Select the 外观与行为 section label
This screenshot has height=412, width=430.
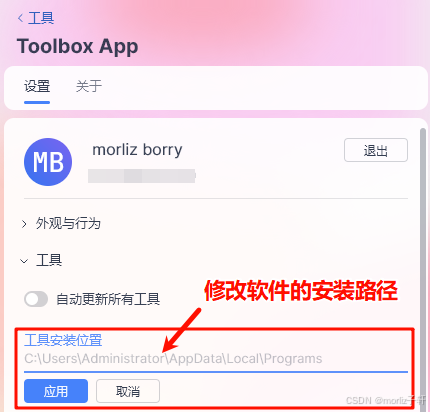point(68,223)
